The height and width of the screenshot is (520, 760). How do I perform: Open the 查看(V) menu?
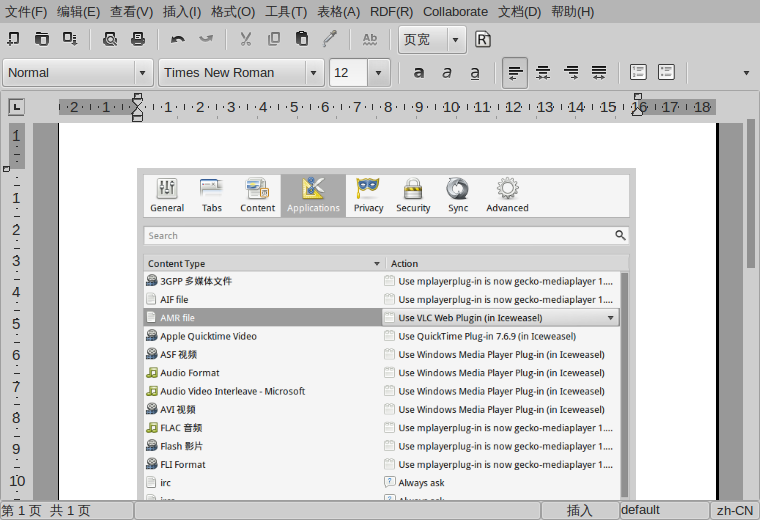pyautogui.click(x=131, y=12)
